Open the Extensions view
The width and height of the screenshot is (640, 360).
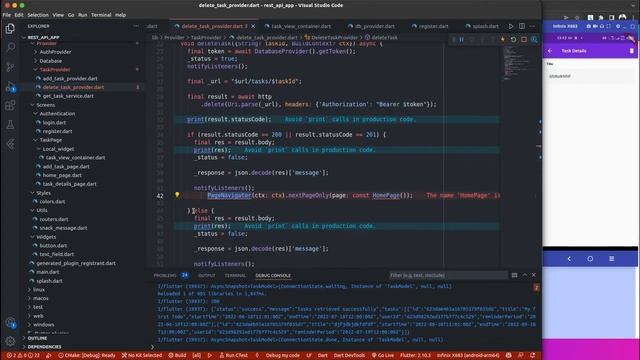[10, 106]
